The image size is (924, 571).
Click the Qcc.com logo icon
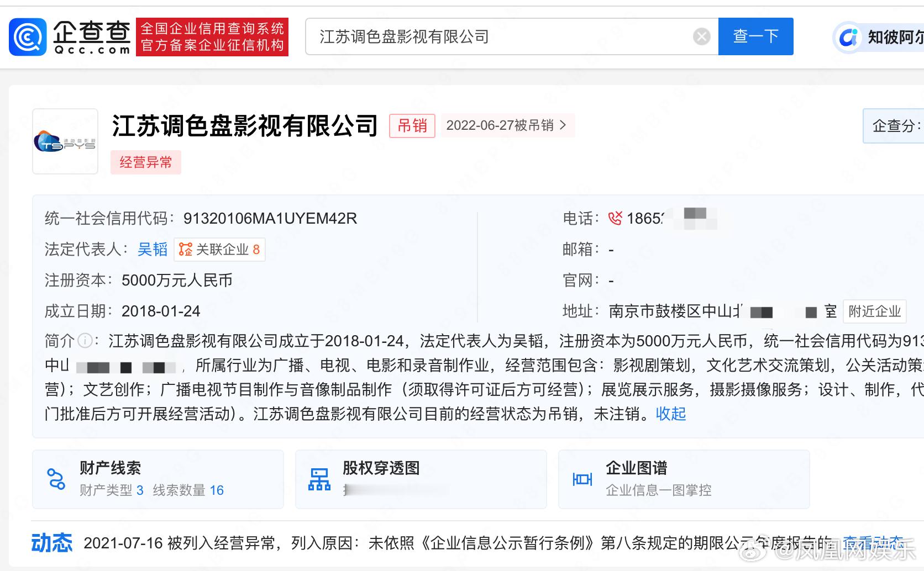[28, 37]
